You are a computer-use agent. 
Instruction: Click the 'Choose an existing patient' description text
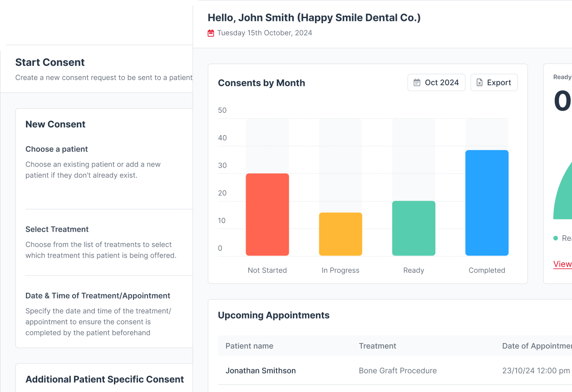(x=93, y=170)
